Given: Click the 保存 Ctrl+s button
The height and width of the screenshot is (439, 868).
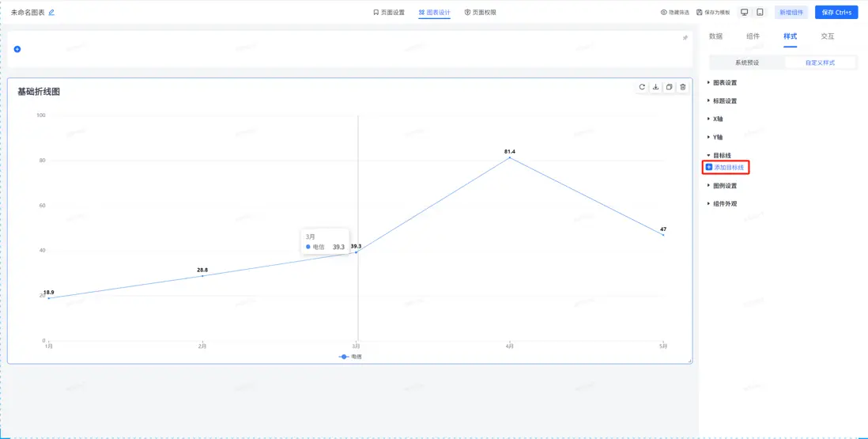Looking at the screenshot, I should (x=836, y=13).
